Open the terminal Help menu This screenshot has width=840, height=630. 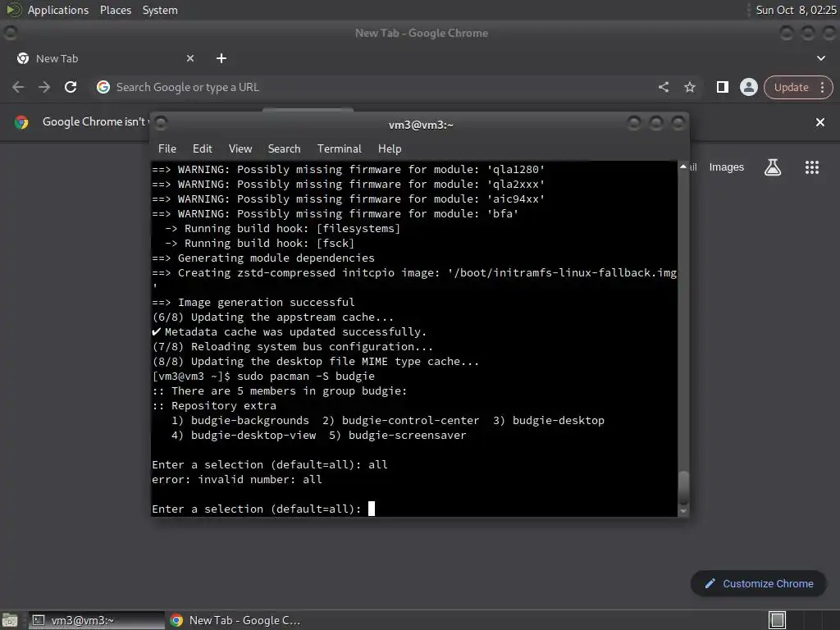pyautogui.click(x=390, y=149)
